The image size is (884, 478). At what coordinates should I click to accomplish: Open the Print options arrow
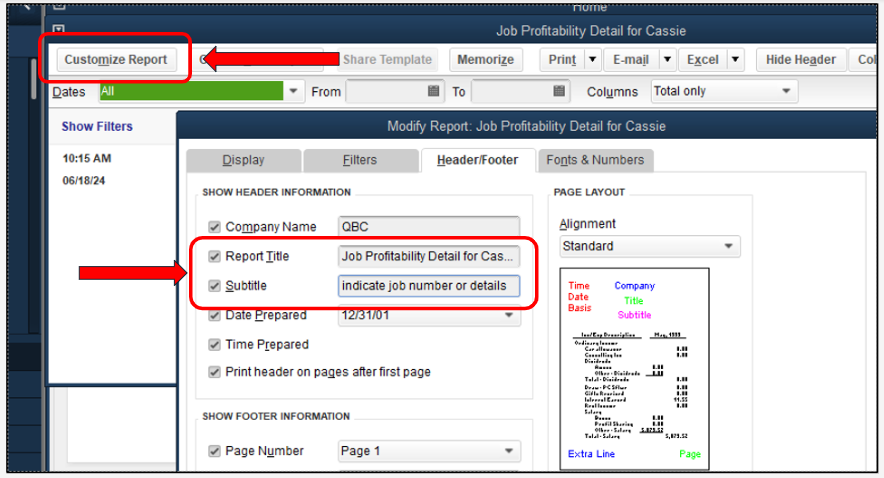pyautogui.click(x=593, y=59)
